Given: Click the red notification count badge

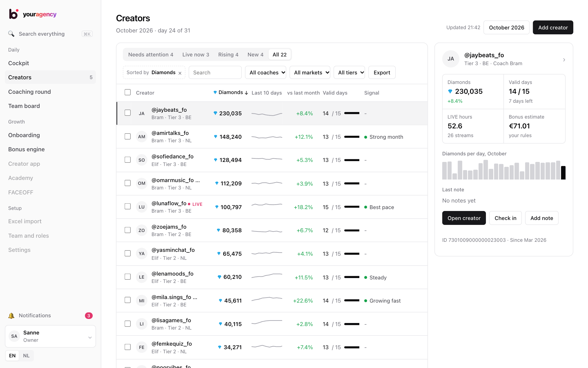Looking at the screenshot, I should click(x=89, y=316).
